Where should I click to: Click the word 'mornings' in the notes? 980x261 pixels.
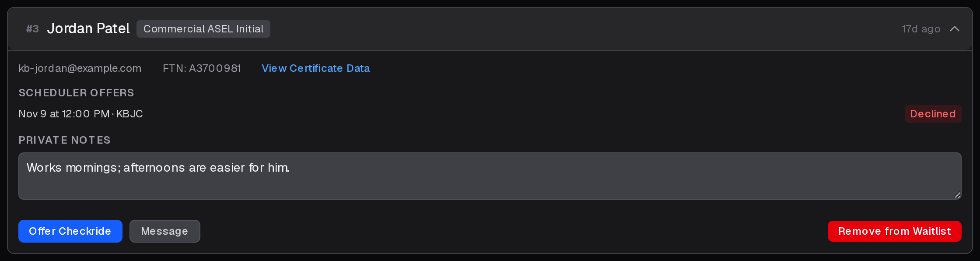93,168
